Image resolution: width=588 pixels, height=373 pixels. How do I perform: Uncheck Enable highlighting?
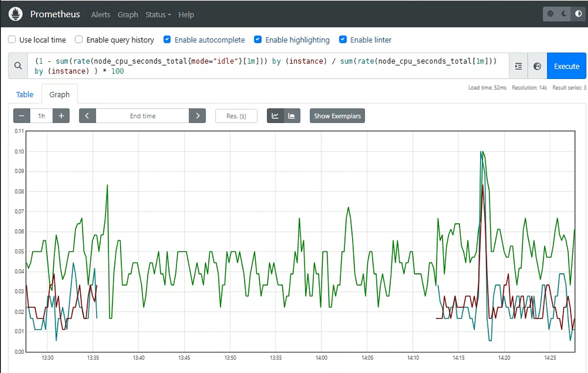tap(258, 40)
